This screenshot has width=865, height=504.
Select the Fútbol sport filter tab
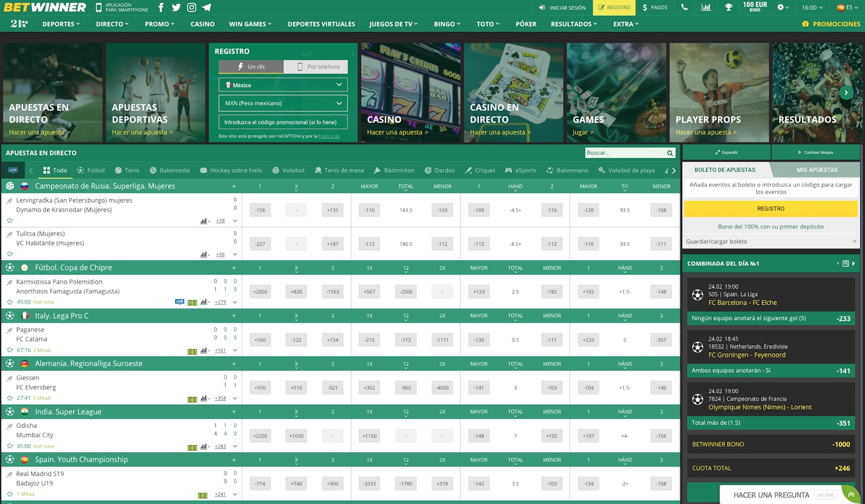[91, 170]
